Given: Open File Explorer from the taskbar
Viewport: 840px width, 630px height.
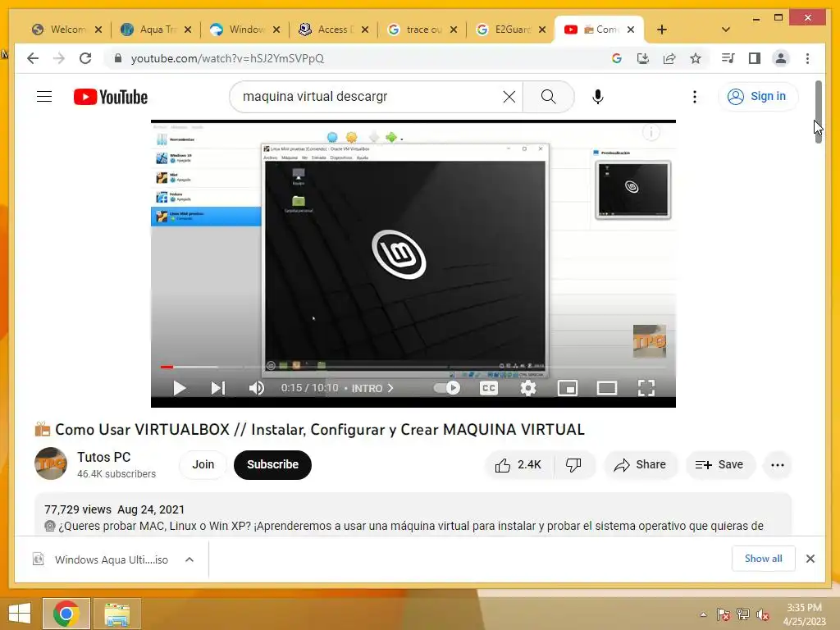Looking at the screenshot, I should [x=117, y=614].
